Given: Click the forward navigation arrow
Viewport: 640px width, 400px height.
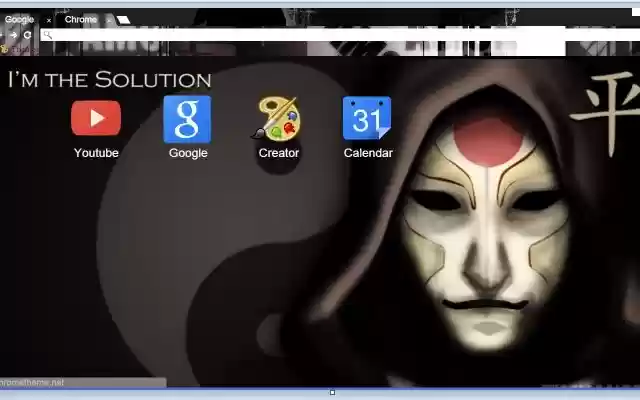Looking at the screenshot, I should pos(14,35).
